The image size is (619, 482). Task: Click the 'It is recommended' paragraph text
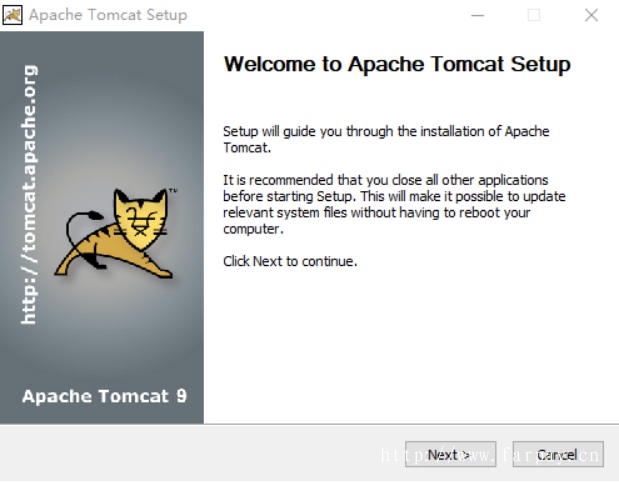click(394, 204)
